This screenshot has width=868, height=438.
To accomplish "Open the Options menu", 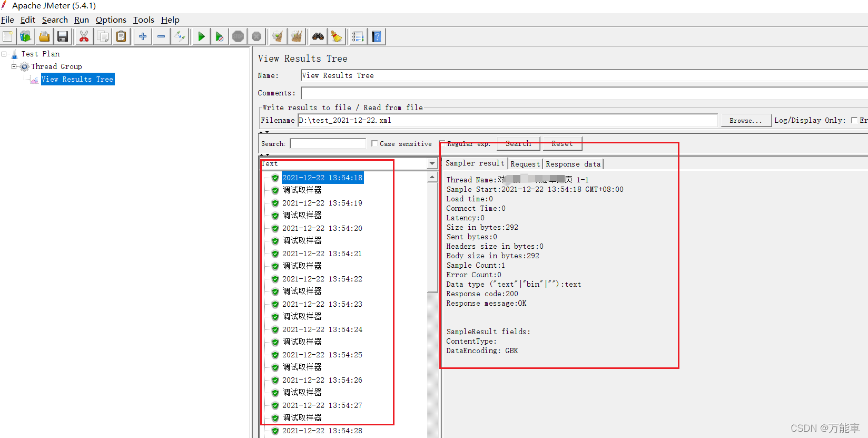I will tap(111, 20).
